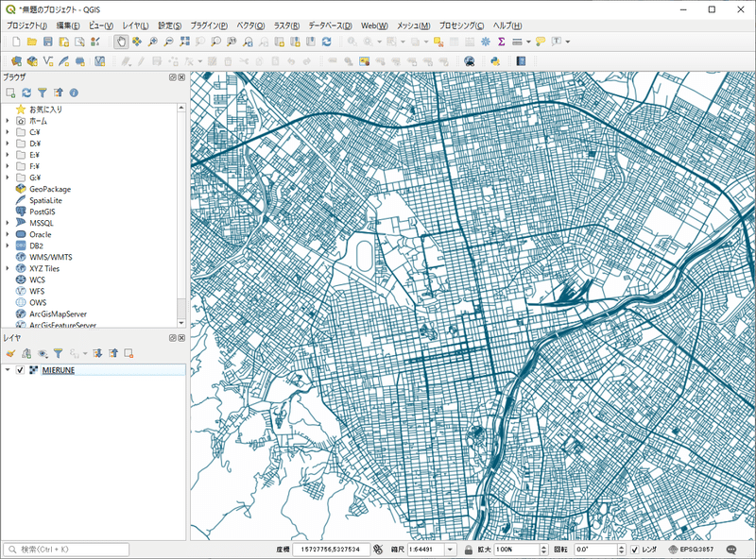Select SpatiaLite in the Browser tree
Screen dimensions: 756x559
pos(45,200)
